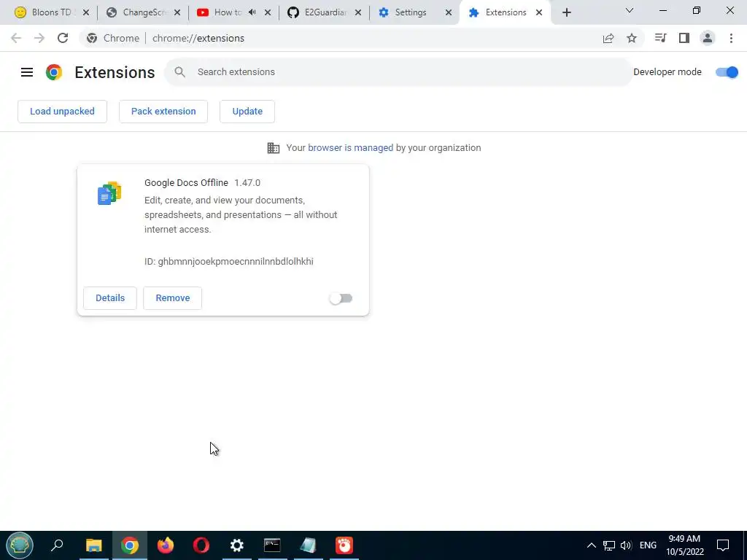Close the E2Guardian tab
747x560 pixels.
(x=358, y=12)
